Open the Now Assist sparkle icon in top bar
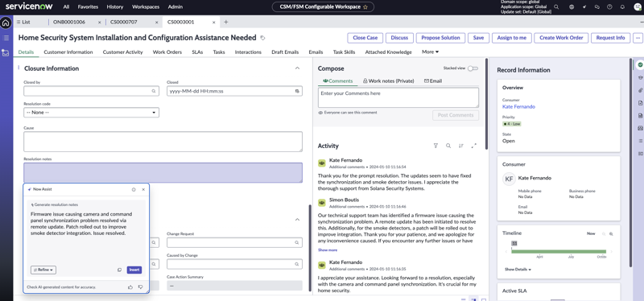Image resolution: width=644 pixels, height=301 pixels. point(584,7)
